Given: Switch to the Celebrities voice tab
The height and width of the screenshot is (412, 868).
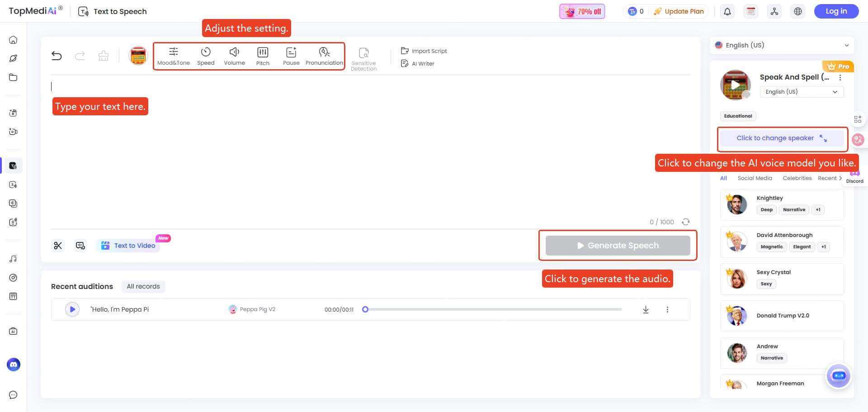Looking at the screenshot, I should (x=797, y=178).
